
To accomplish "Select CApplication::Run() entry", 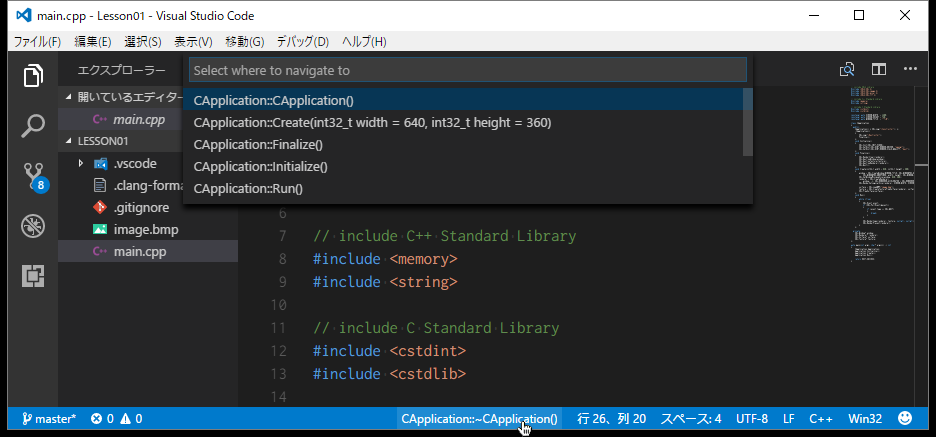I will (467, 189).
